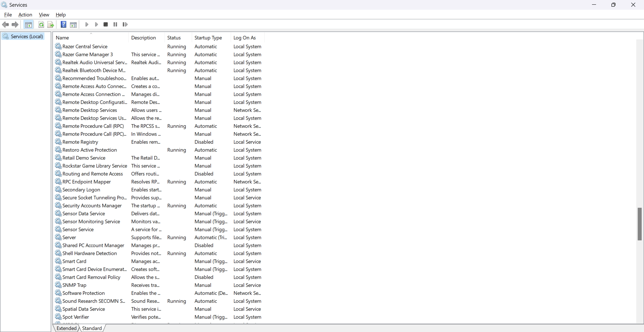Click gear icon beside SNMP Trap
Image resolution: width=644 pixels, height=332 pixels.
tap(58, 285)
